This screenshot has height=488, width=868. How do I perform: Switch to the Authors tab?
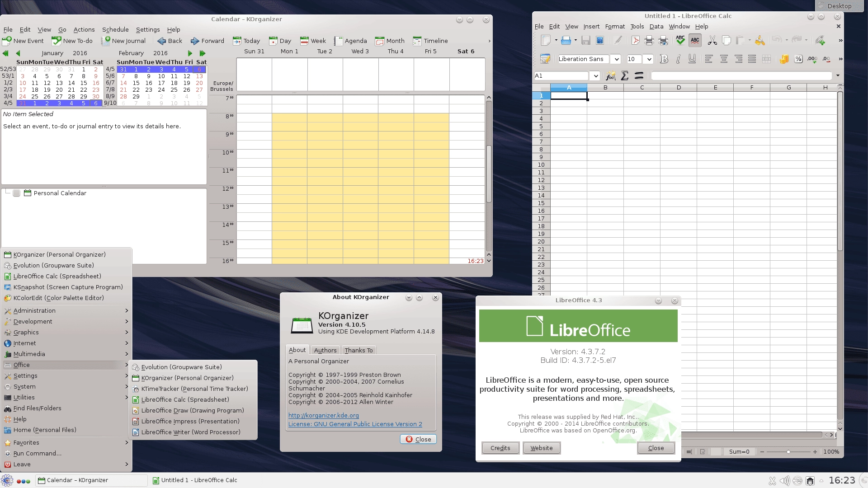(325, 350)
